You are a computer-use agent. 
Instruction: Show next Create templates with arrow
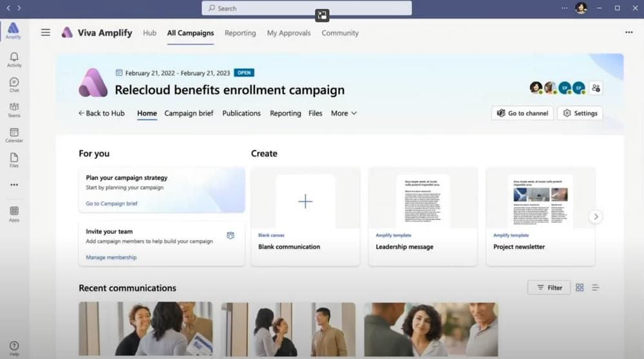(x=596, y=217)
